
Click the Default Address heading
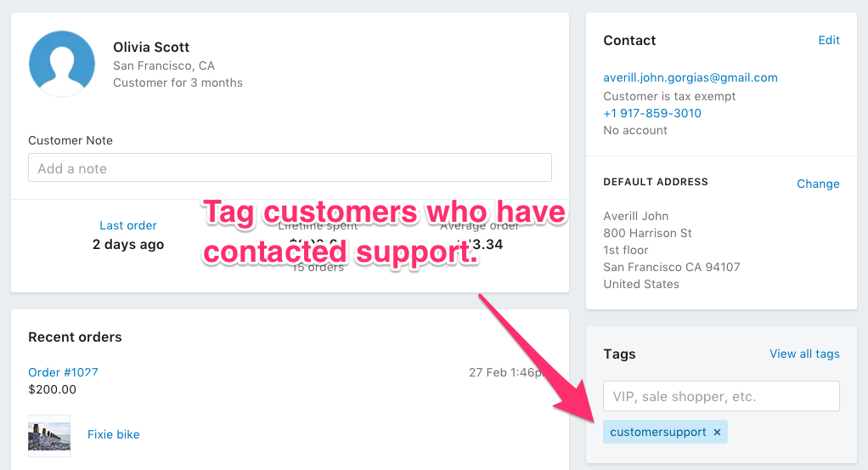tap(656, 182)
